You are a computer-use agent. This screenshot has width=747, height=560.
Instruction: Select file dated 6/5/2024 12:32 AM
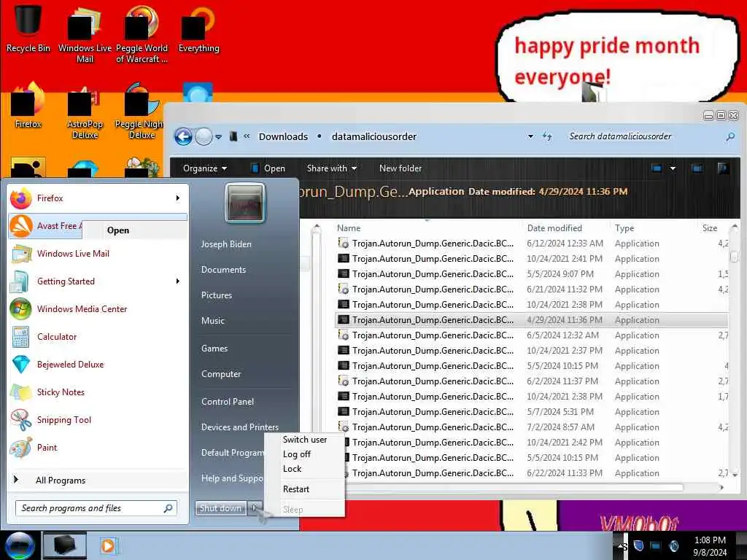coord(531,335)
